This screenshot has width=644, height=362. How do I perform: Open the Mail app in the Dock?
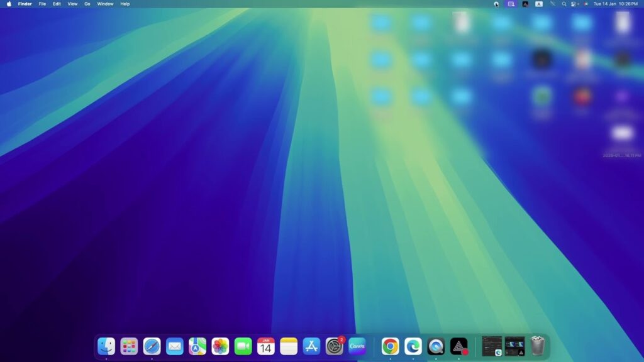coord(175,346)
